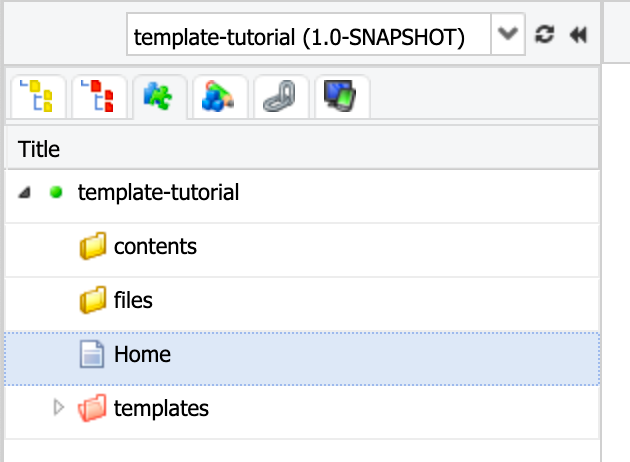Open the red tree structure tab
This screenshot has height=462, width=630.
pyautogui.click(x=99, y=97)
